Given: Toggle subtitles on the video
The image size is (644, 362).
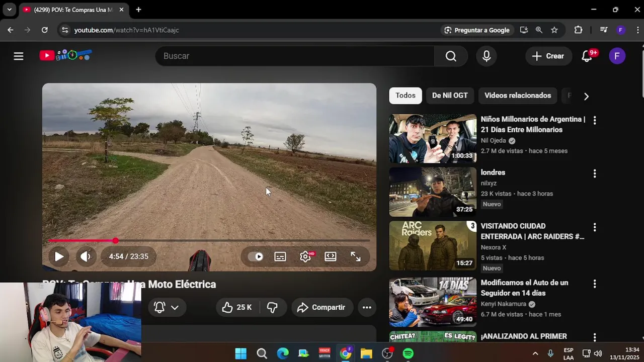Looking at the screenshot, I should (x=280, y=256).
